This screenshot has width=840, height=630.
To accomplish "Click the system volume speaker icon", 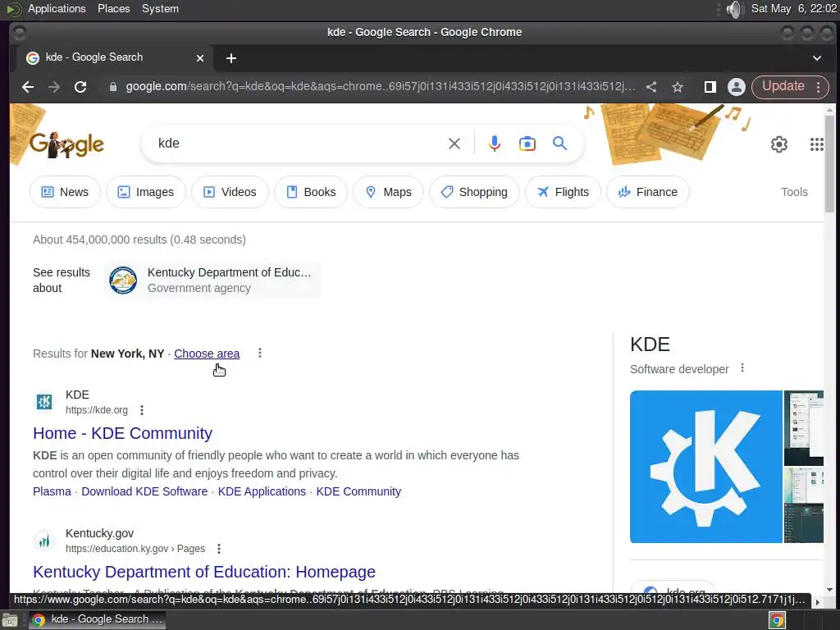I will (735, 9).
